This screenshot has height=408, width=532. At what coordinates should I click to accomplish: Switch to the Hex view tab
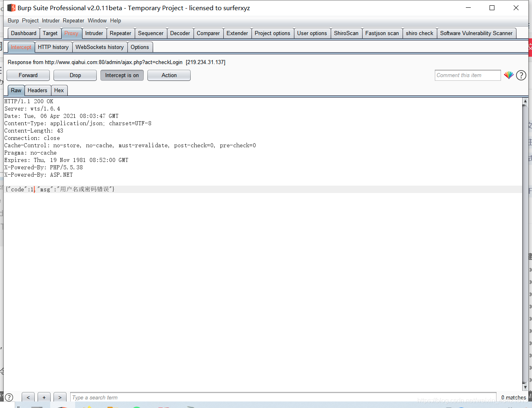(59, 90)
